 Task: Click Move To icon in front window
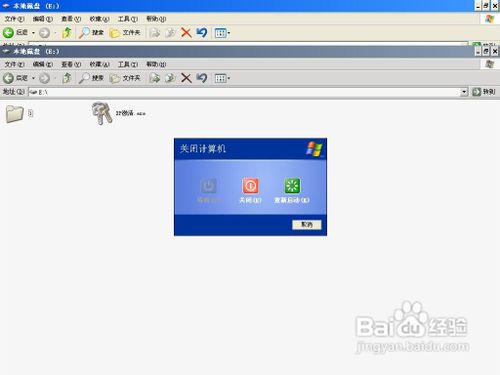coord(155,78)
